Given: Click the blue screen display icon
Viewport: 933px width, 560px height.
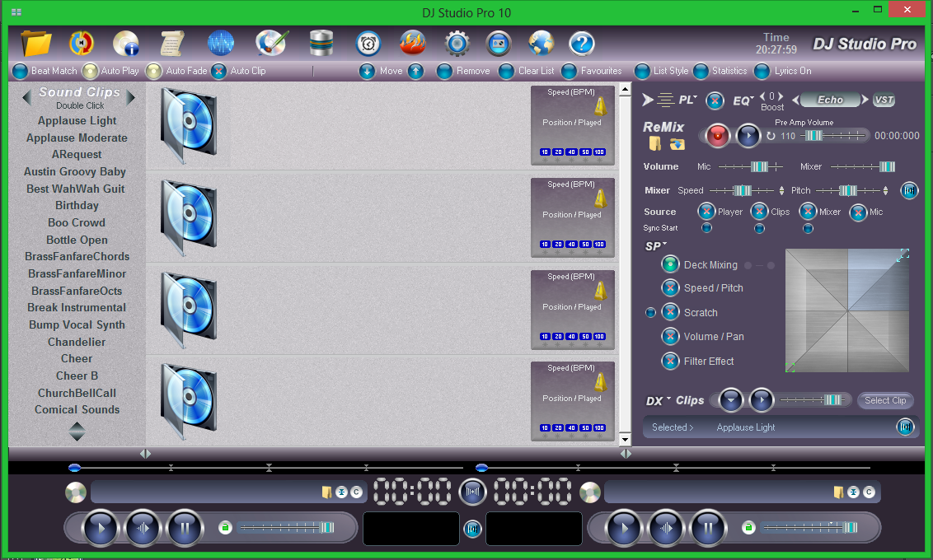Looking at the screenshot, I should tap(499, 44).
